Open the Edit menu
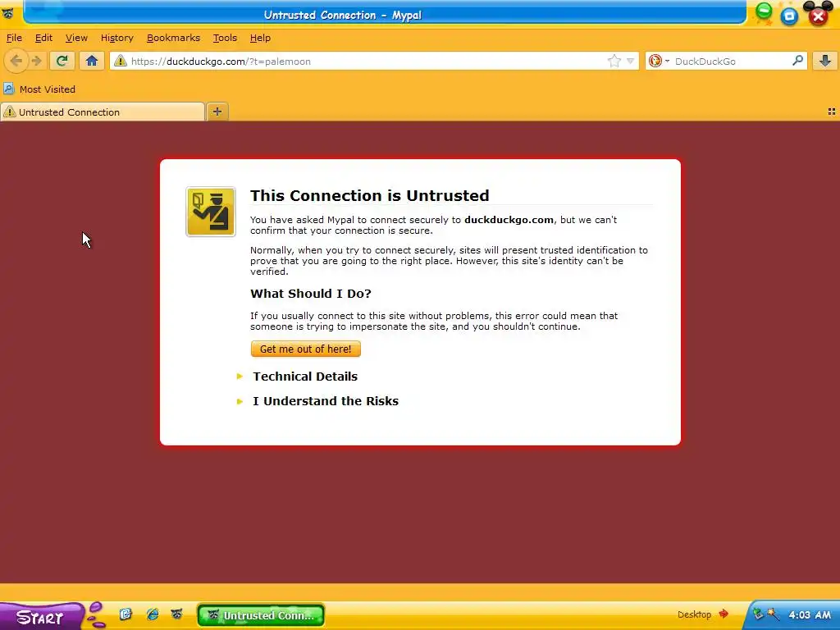Image resolution: width=840 pixels, height=630 pixels. (43, 38)
